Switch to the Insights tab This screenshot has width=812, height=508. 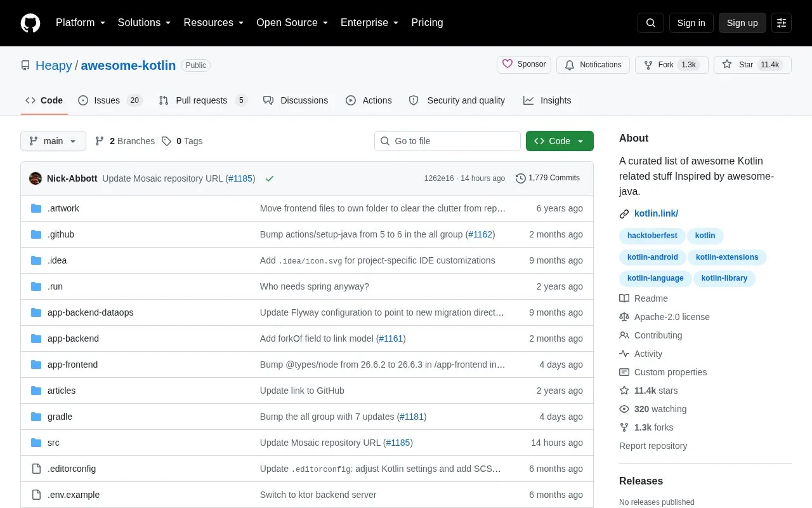547,100
